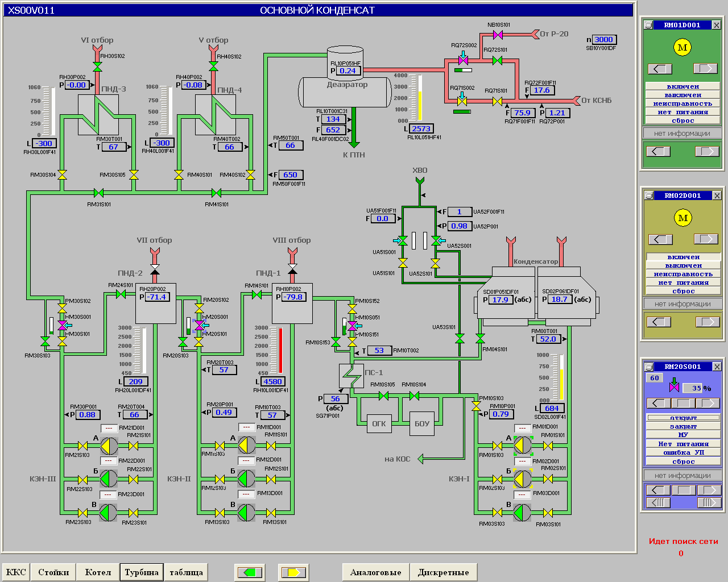Click the yellow right arrow navigation button
Screen dimensions: 728x582
[293, 572]
